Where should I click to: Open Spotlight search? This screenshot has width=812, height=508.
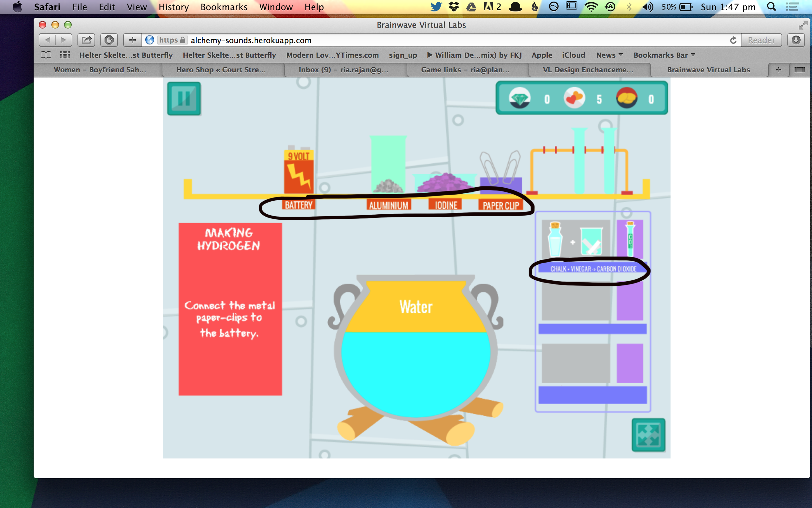point(771,7)
